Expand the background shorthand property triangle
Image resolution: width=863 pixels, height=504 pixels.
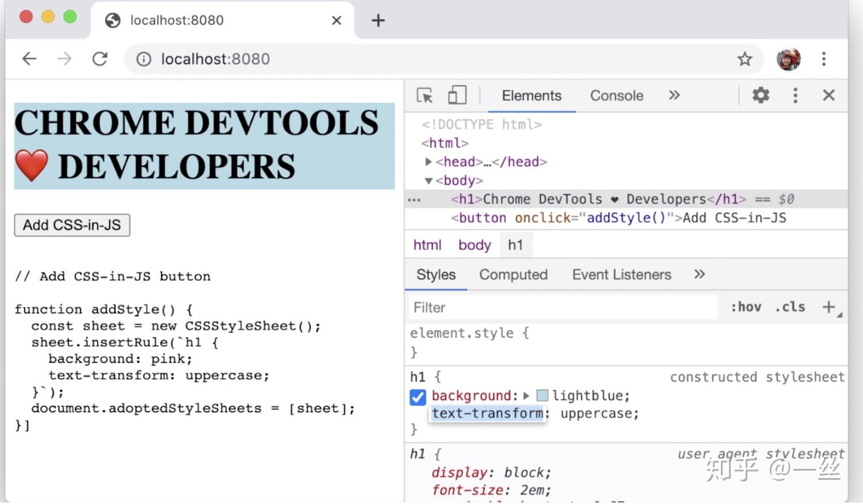526,396
